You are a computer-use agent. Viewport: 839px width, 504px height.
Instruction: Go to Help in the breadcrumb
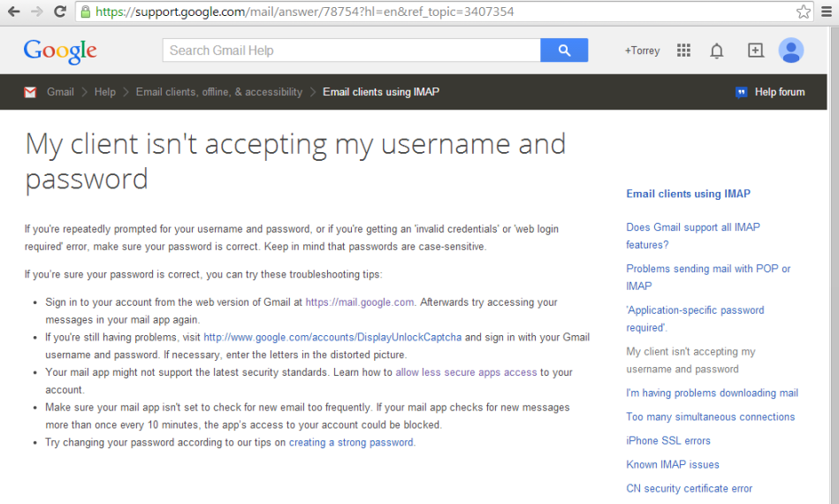(105, 92)
